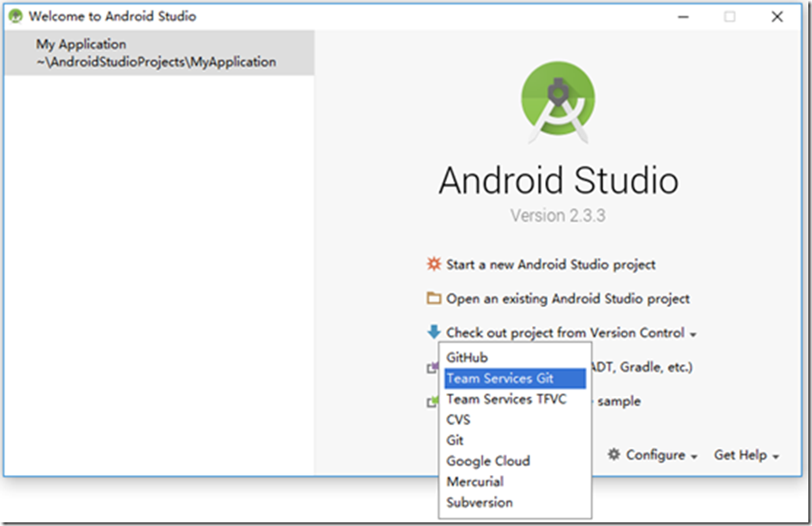Click the import code sample link
The image size is (812, 526).
click(619, 402)
